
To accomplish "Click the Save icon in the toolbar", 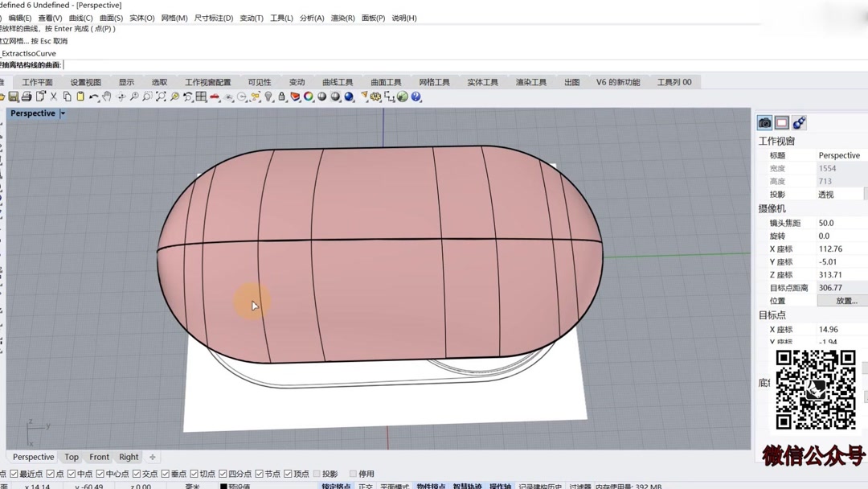I will point(14,97).
